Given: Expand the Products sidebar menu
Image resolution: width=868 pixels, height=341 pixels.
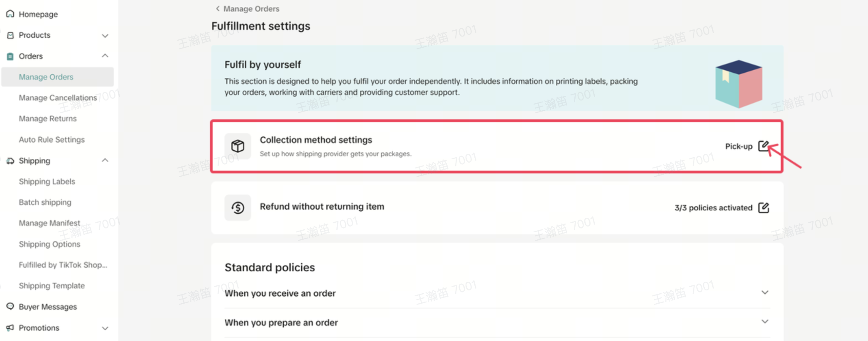Looking at the screenshot, I should tap(105, 36).
